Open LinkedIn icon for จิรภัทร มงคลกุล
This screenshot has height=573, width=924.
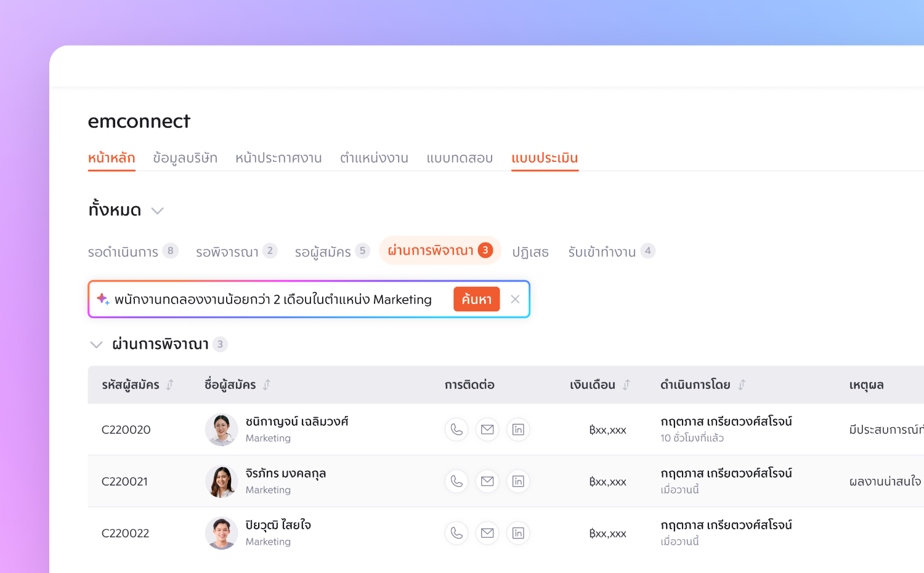coord(518,481)
